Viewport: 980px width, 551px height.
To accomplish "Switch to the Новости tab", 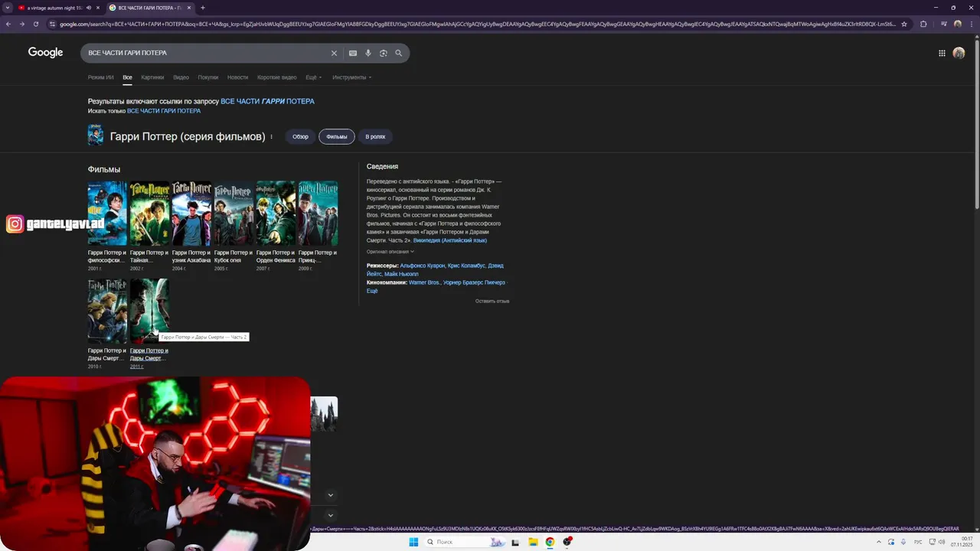I will (237, 77).
